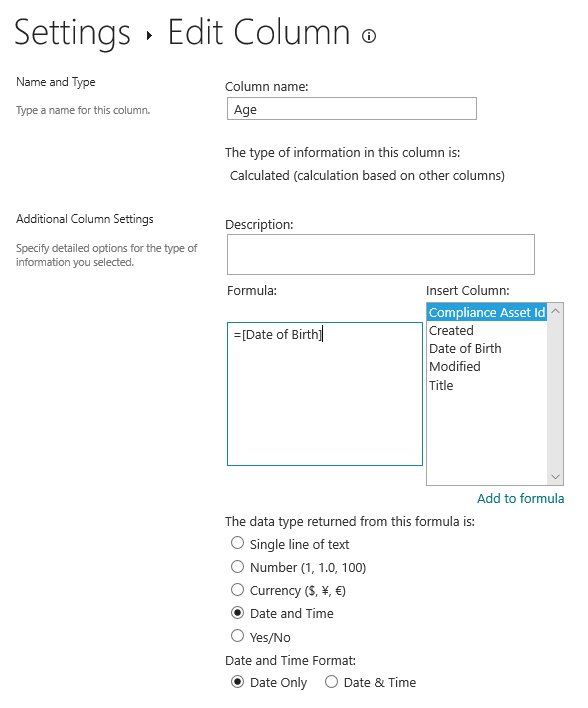588x708 pixels.
Task: Click the info icon beside Edit Column
Action: (x=369, y=36)
